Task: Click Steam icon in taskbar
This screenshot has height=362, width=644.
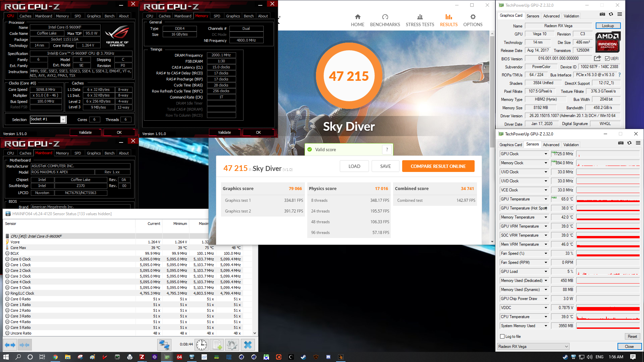Action: coord(303,357)
